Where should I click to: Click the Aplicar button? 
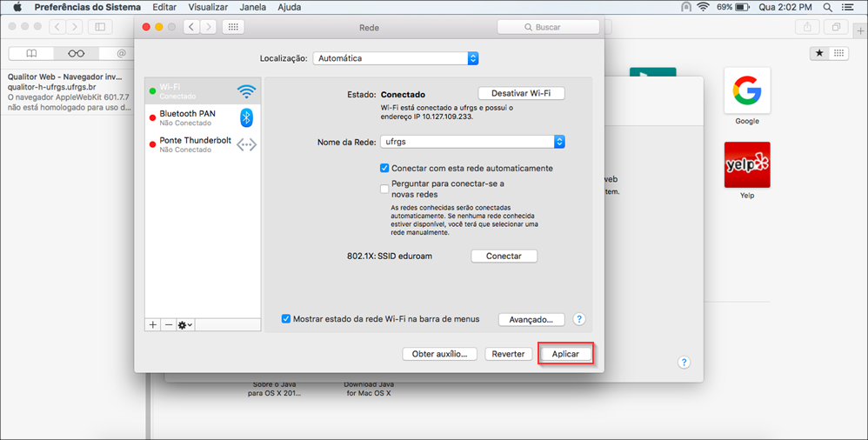pyautogui.click(x=565, y=354)
